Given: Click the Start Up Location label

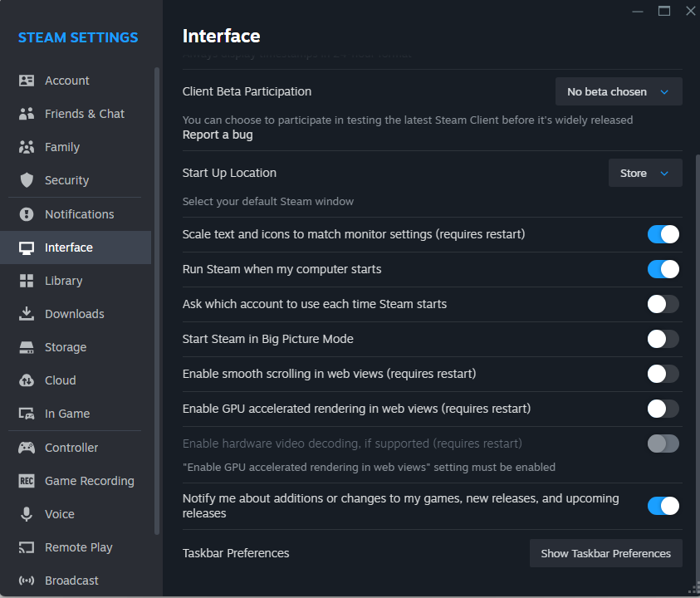Looking at the screenshot, I should (229, 173).
